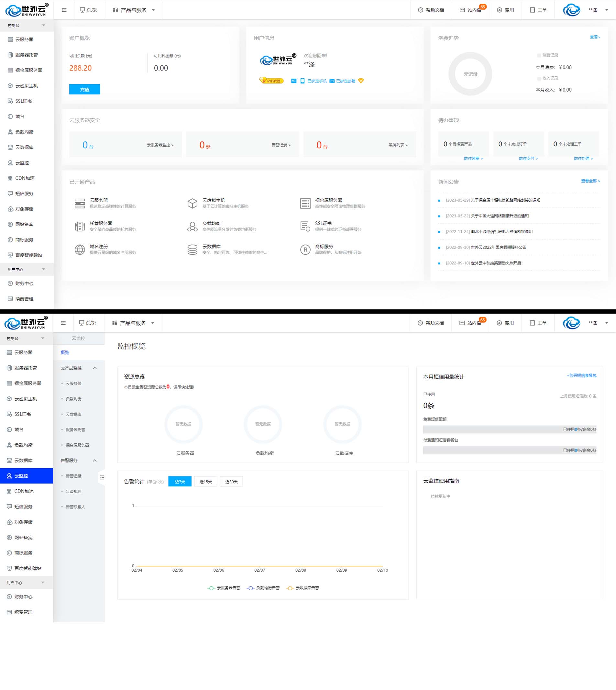Click the 裸金属服务器 icon in 已开通产品

(x=305, y=203)
